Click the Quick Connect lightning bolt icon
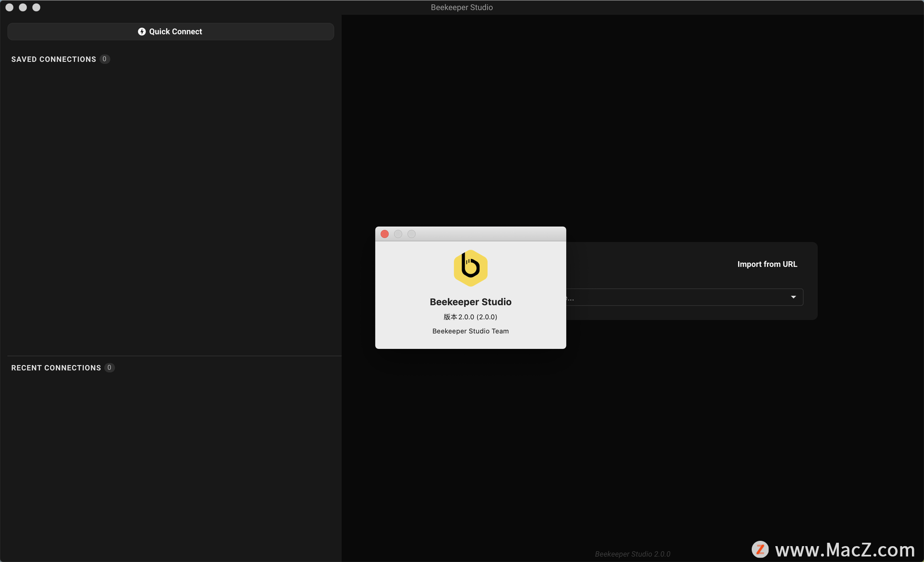Image resolution: width=924 pixels, height=562 pixels. point(141,32)
